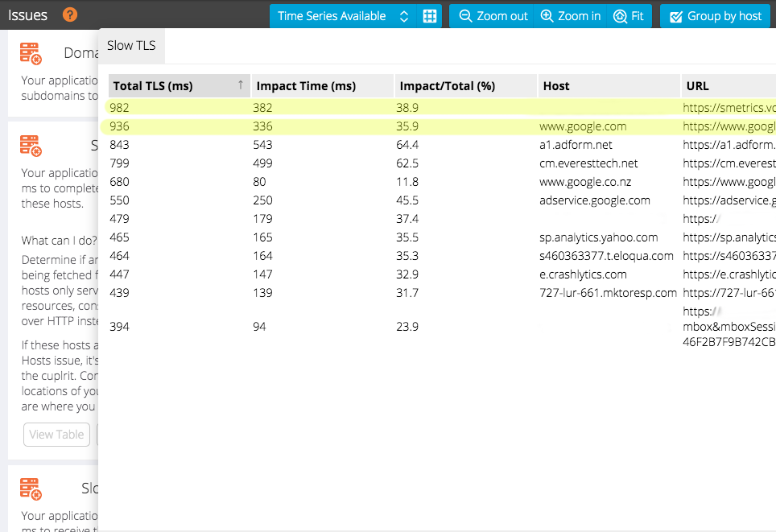This screenshot has width=776, height=532.
Task: Click the 'What can I do?' text
Action: click(60, 241)
